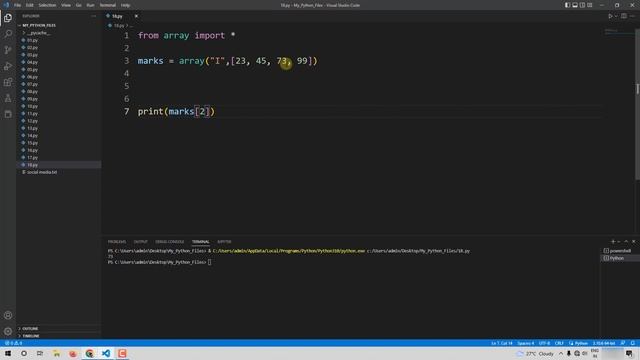The image size is (640, 360).
Task: Toggle primary side bar visibility
Action: [567, 5]
